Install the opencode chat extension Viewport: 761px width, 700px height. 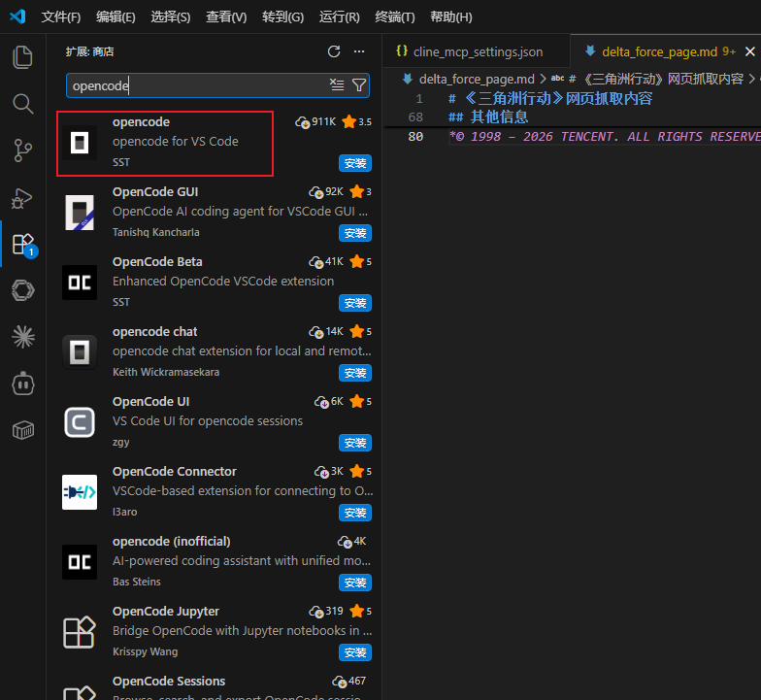pos(355,373)
